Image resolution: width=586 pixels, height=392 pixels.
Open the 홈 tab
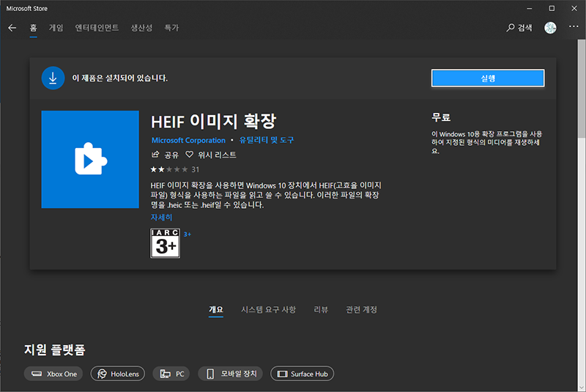(33, 28)
